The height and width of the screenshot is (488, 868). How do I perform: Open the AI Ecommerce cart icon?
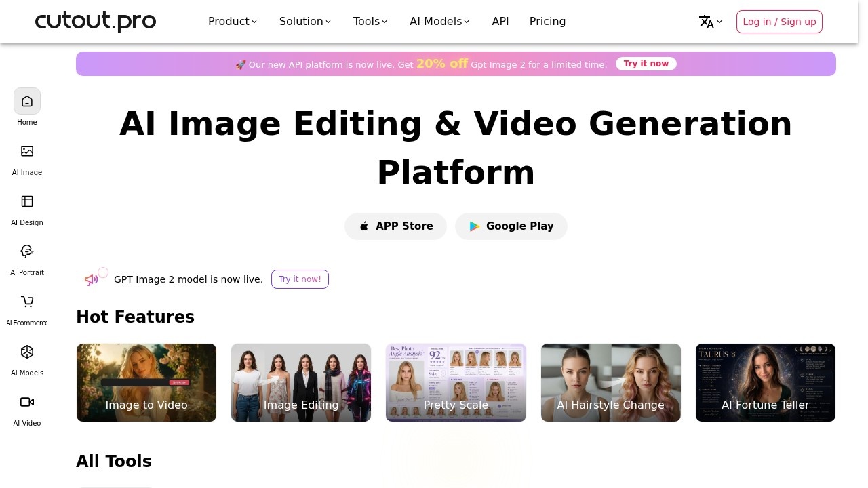point(27,302)
